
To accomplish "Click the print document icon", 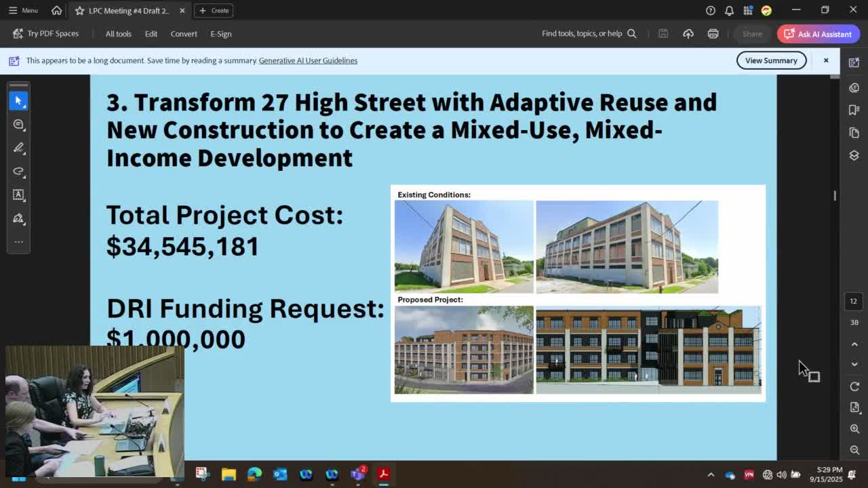I will [713, 34].
